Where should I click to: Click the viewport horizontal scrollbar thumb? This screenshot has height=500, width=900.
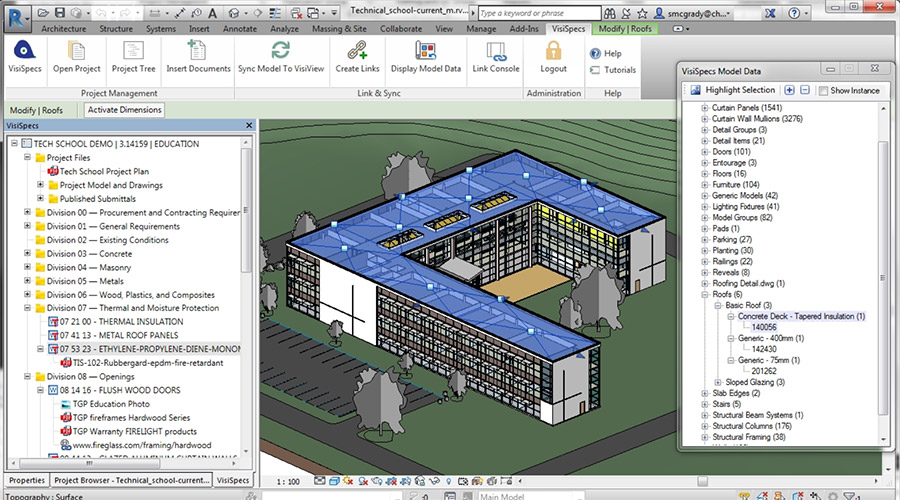click(x=702, y=481)
